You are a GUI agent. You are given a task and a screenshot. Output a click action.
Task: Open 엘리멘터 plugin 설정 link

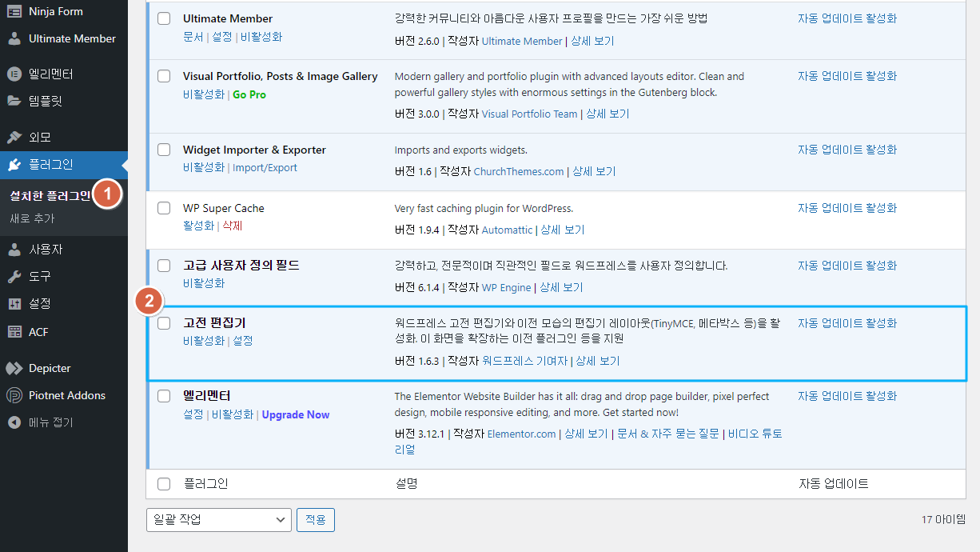click(x=193, y=414)
